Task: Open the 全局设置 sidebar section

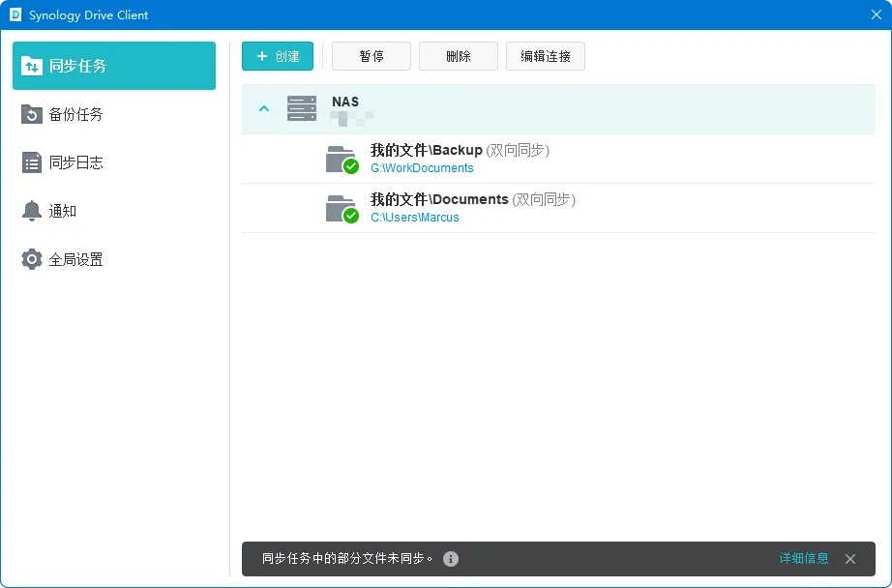Action: (x=114, y=259)
